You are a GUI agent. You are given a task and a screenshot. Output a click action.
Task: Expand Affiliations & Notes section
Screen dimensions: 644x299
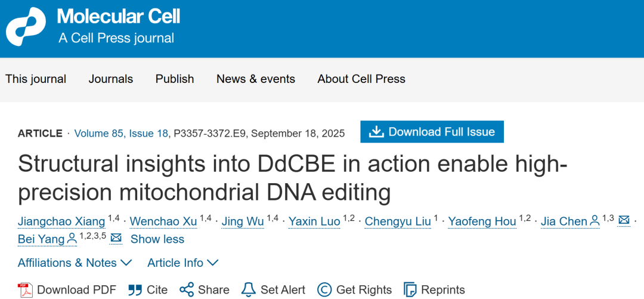click(75, 263)
